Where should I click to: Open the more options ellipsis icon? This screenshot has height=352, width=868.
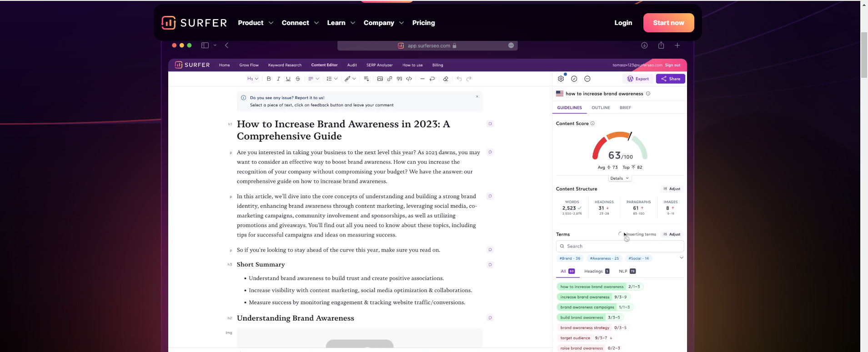point(587,79)
